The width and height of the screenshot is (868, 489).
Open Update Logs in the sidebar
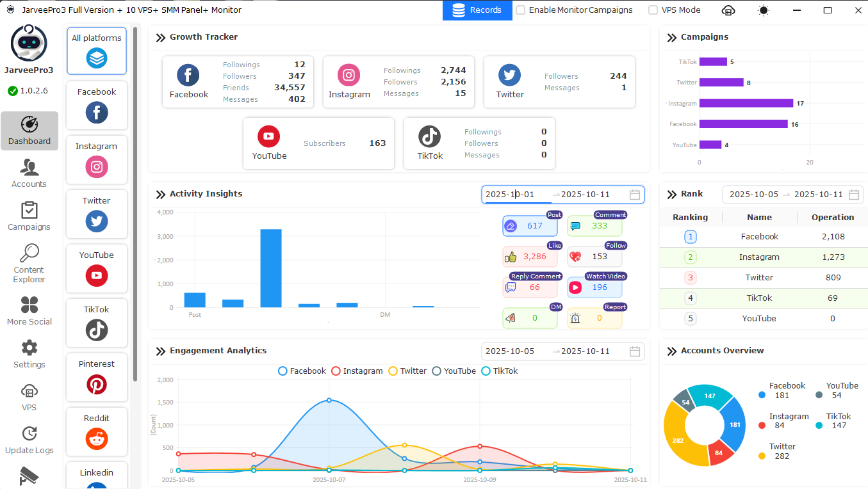29,439
